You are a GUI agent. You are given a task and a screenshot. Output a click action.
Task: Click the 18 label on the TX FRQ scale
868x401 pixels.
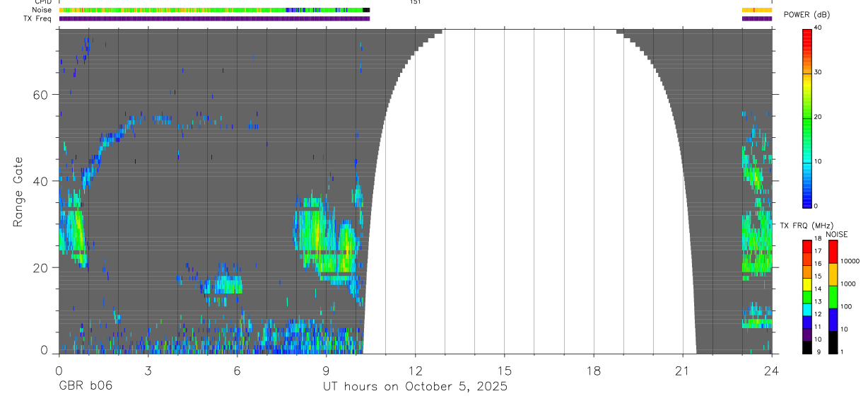click(818, 239)
